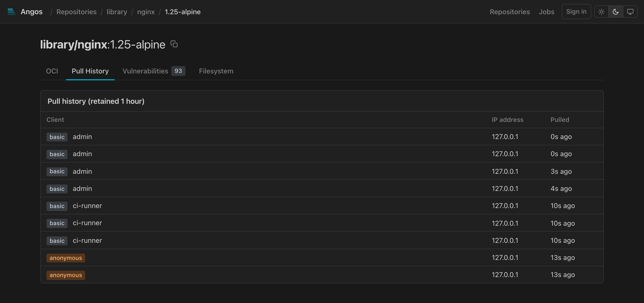Click the 4s ago pulled time

click(561, 188)
